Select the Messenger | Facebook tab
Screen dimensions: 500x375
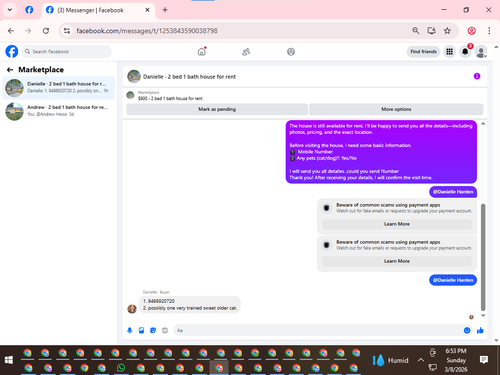click(98, 10)
